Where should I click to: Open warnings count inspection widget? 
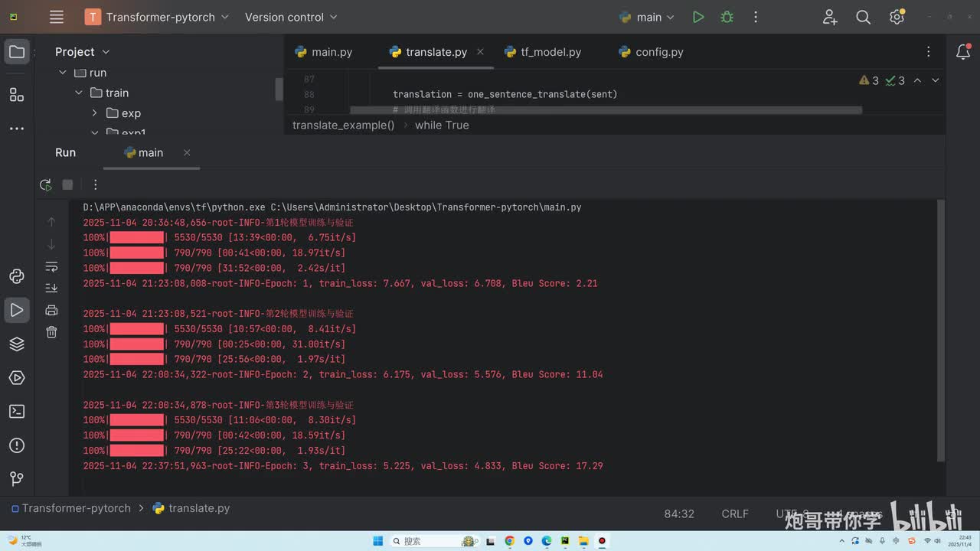pos(869,80)
